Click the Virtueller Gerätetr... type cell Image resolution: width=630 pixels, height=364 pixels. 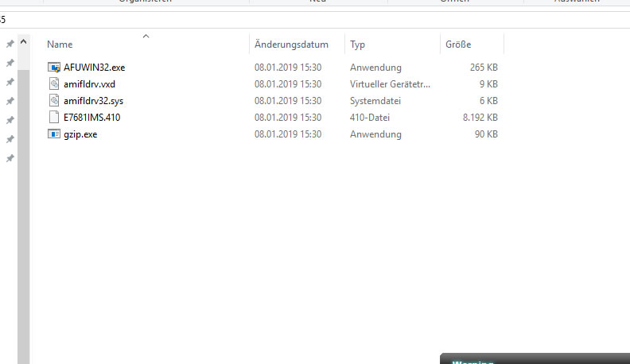(x=390, y=84)
